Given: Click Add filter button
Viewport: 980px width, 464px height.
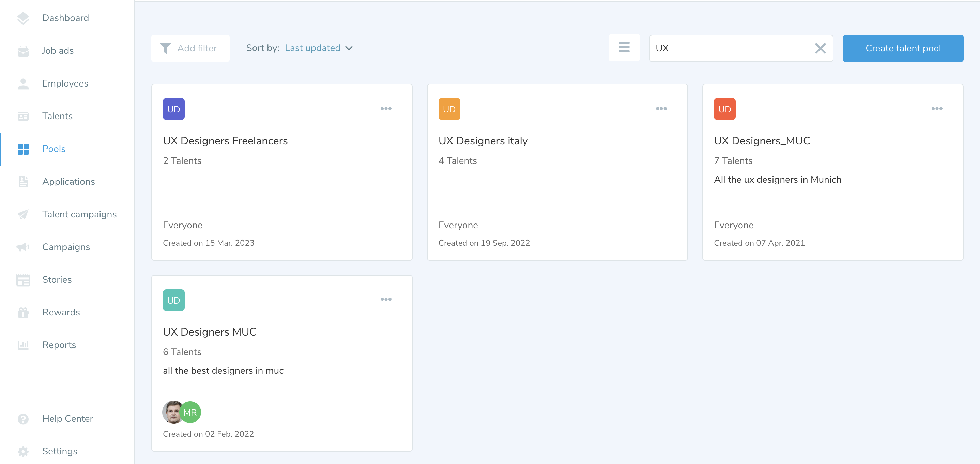Looking at the screenshot, I should 190,48.
